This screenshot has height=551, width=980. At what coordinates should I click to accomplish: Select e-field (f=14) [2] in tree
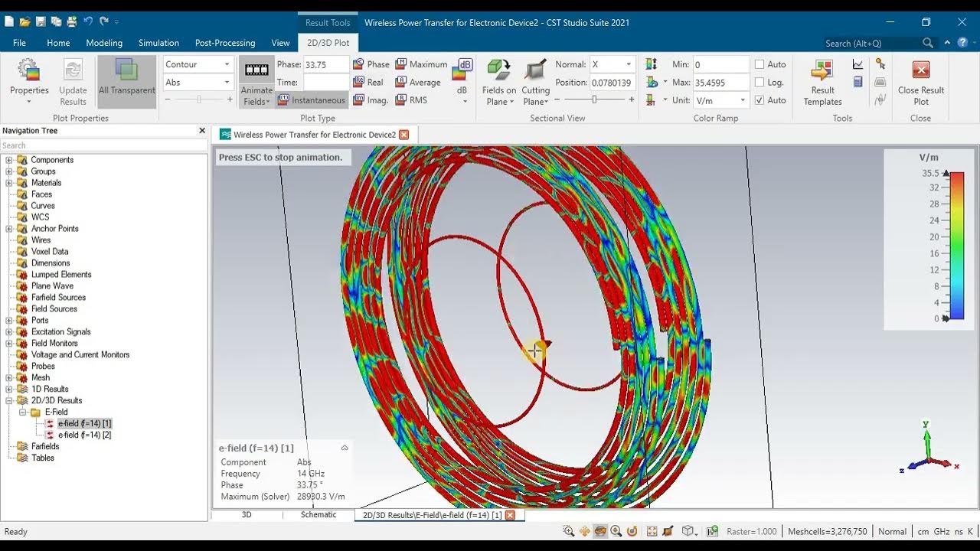tap(84, 435)
